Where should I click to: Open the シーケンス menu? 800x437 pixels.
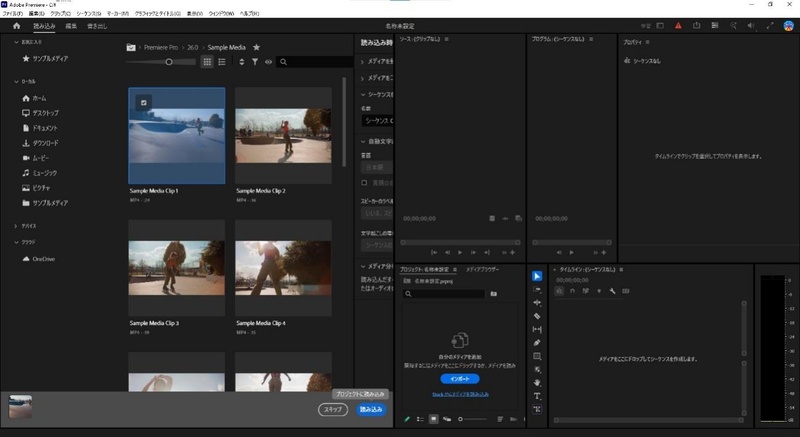[89, 14]
